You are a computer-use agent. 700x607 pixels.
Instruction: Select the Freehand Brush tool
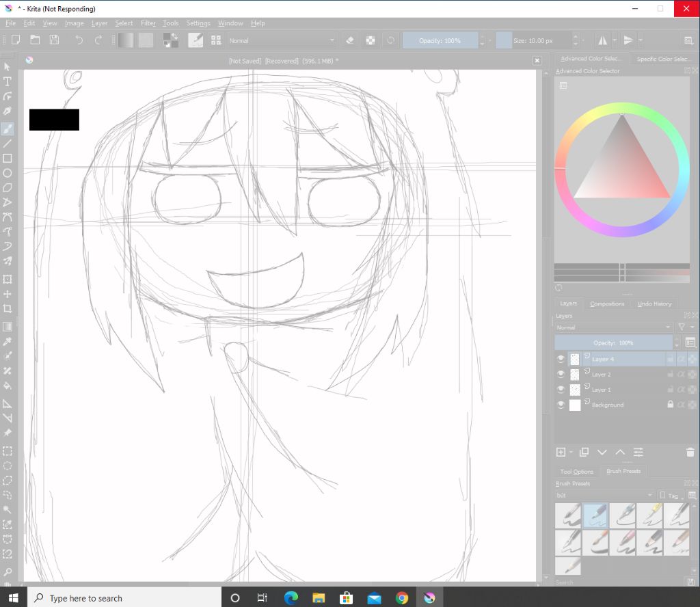coord(7,129)
